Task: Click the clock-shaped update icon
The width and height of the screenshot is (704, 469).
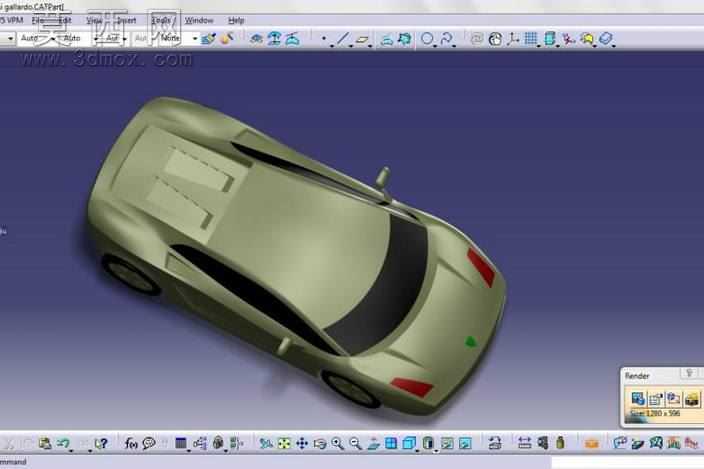Action: point(495,39)
